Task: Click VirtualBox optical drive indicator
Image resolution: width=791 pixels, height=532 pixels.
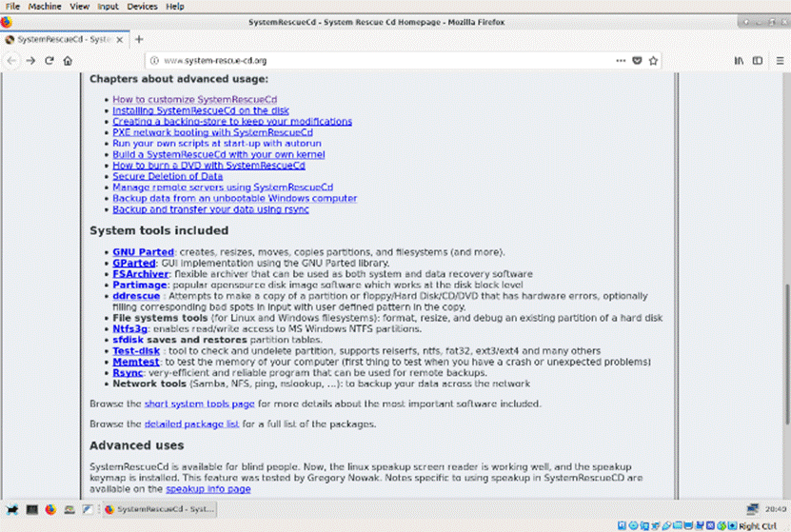Action: click(633, 525)
